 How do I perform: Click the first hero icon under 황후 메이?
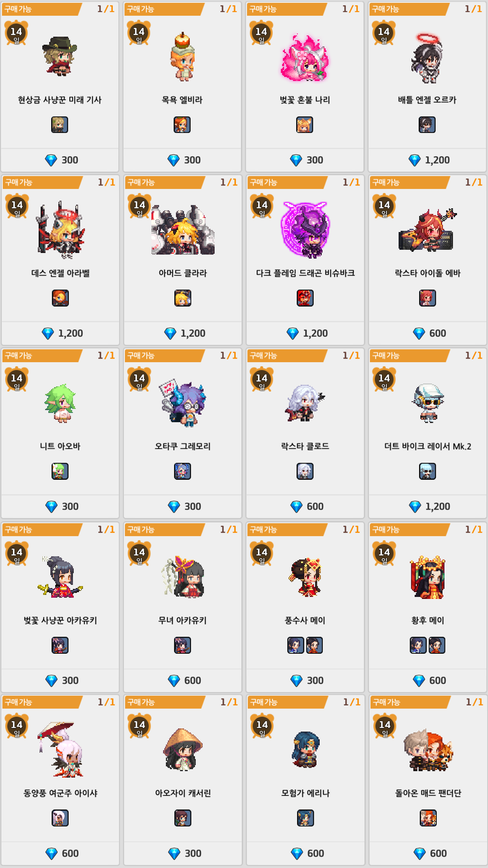(418, 645)
